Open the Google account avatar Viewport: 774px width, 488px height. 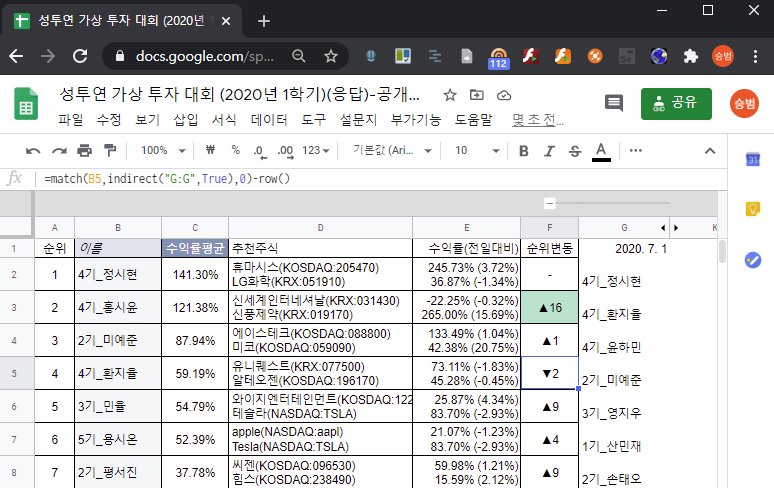coord(744,104)
